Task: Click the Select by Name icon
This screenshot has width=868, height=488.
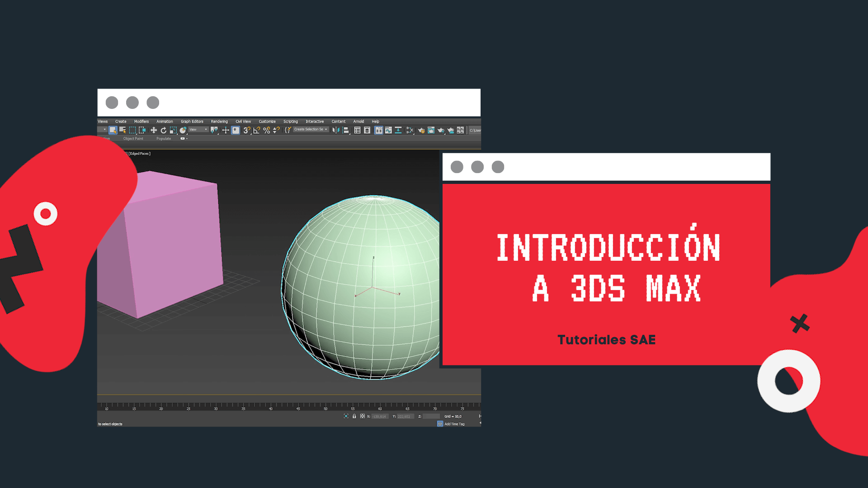Action: 123,130
